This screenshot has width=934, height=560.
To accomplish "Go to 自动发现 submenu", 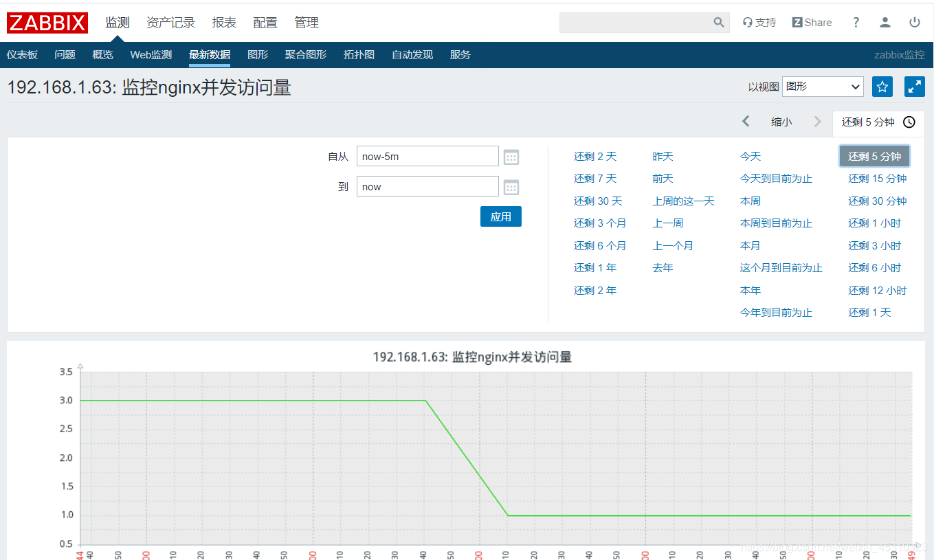I will (412, 55).
